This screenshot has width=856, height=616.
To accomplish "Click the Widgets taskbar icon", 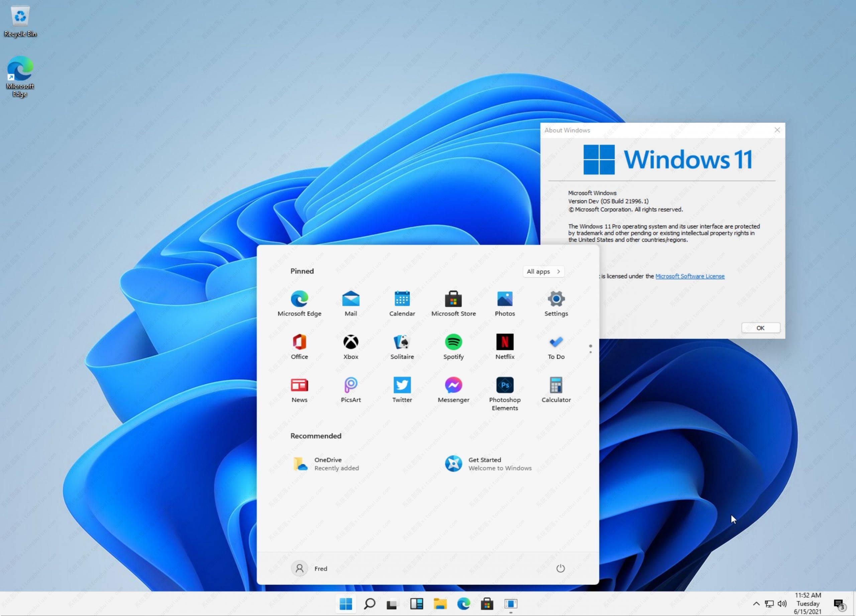I will pos(416,603).
